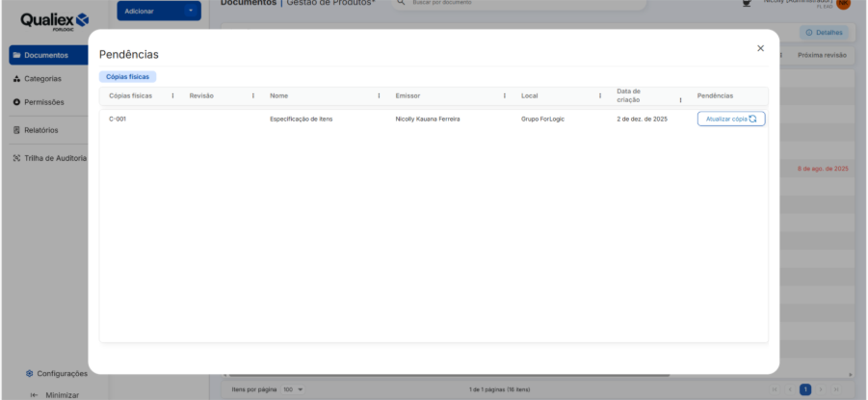Open Revisão column options menu
Image resolution: width=868 pixels, height=400 pixels.
[253, 95]
